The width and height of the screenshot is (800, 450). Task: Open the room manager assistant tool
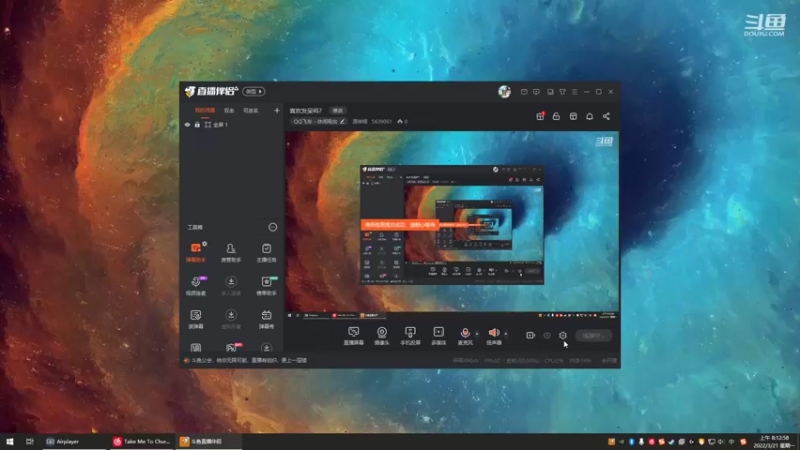point(231,253)
